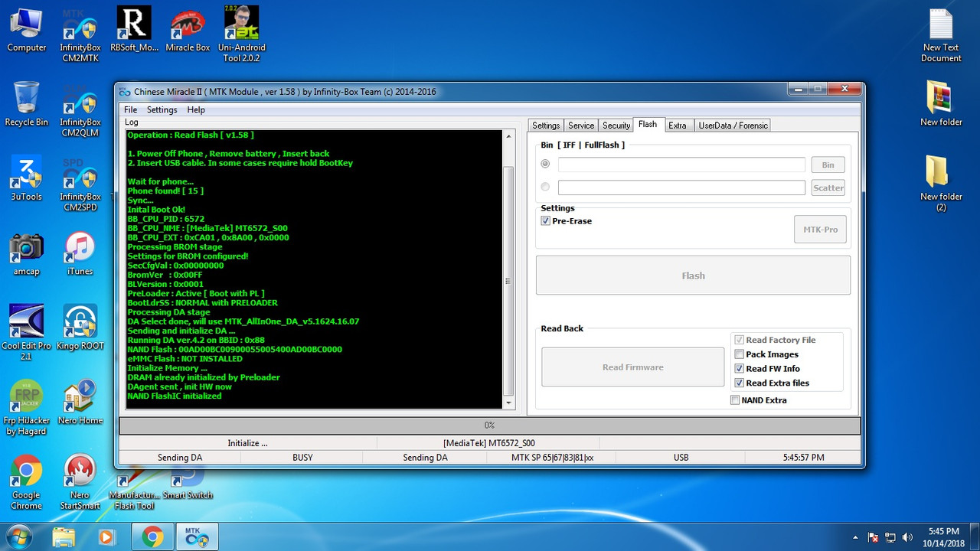Viewport: 980px width, 551px height.
Task: Switch to the Settings tab
Action: (546, 126)
